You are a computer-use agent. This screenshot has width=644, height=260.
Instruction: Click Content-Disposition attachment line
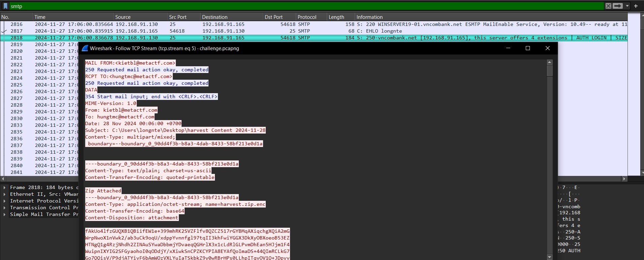click(132, 218)
